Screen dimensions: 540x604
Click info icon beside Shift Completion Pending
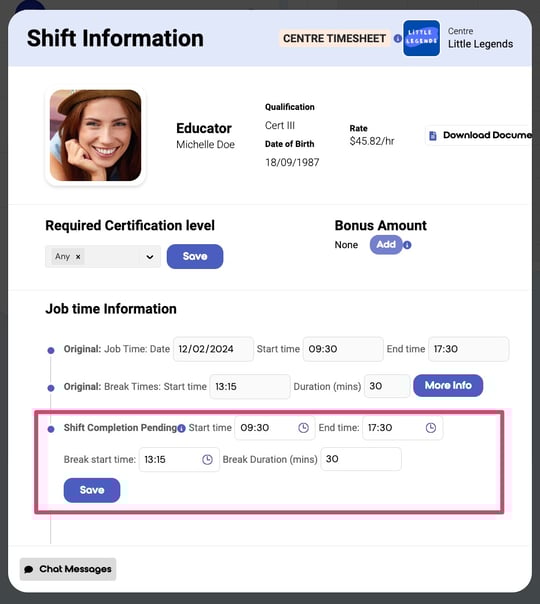pyautogui.click(x=181, y=428)
